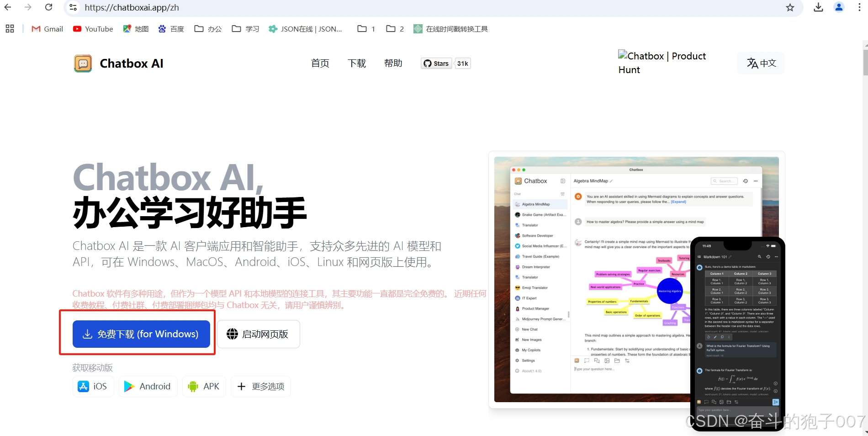Viewport: 868px width, 436px height.
Task: Open the 在线时间戳转换工具 bookmark
Action: point(450,29)
